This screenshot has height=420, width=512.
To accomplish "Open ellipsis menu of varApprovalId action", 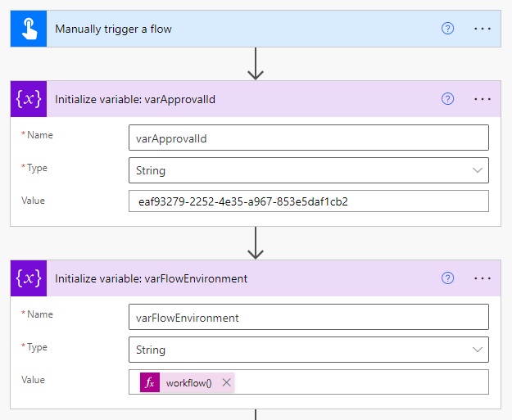I will [483, 99].
